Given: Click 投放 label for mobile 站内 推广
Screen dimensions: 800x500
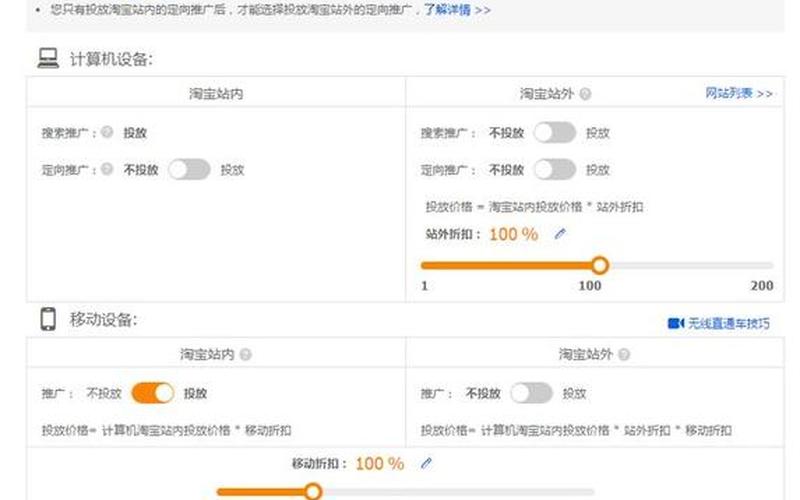Looking at the screenshot, I should [195, 393].
